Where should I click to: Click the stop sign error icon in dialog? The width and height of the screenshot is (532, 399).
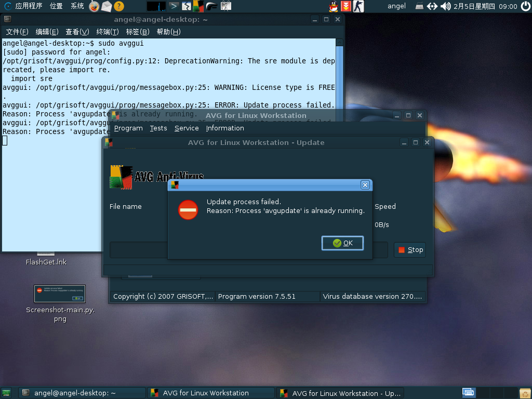point(188,209)
